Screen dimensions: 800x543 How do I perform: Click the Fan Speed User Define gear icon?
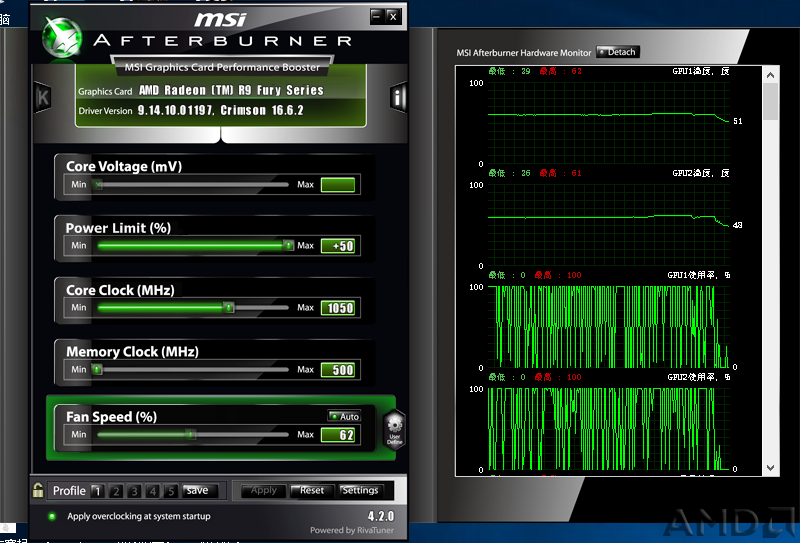[394, 429]
